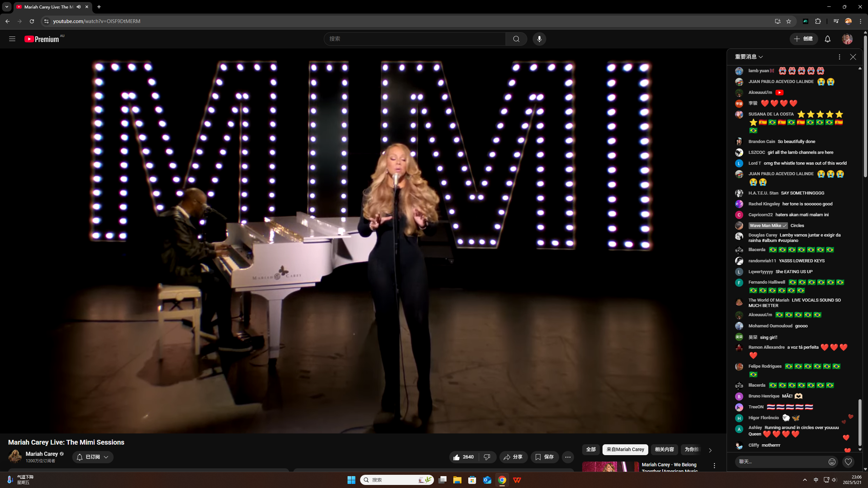868x488 pixels.
Task: Close the live chat panel
Action: pos(853,57)
